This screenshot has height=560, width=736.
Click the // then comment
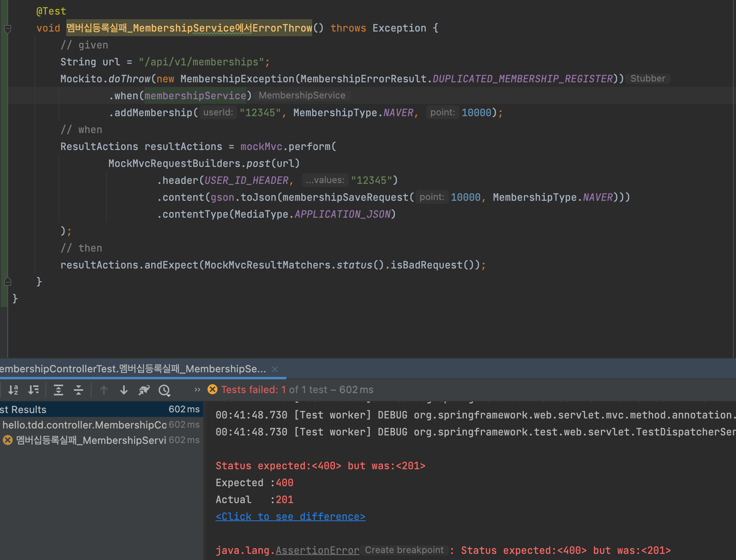point(81,248)
